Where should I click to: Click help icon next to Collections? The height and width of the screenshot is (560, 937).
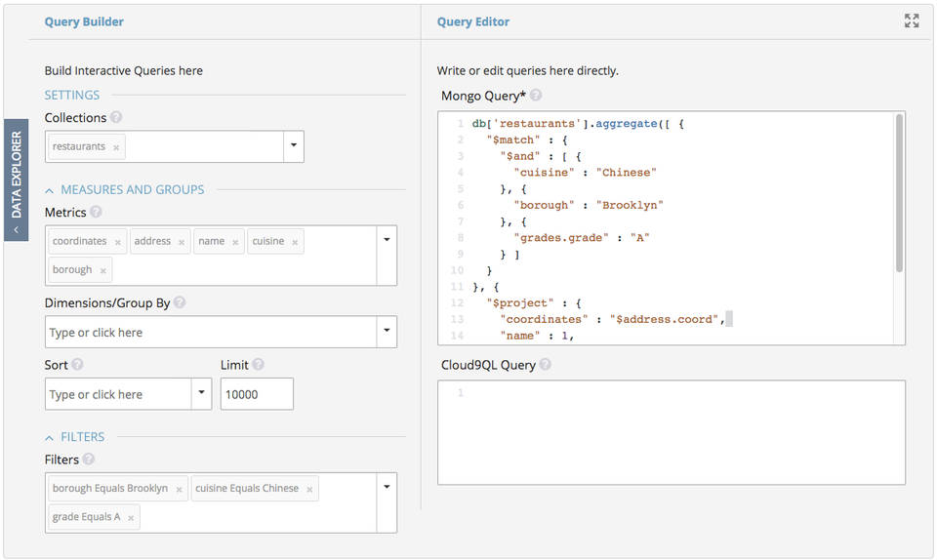pos(116,118)
